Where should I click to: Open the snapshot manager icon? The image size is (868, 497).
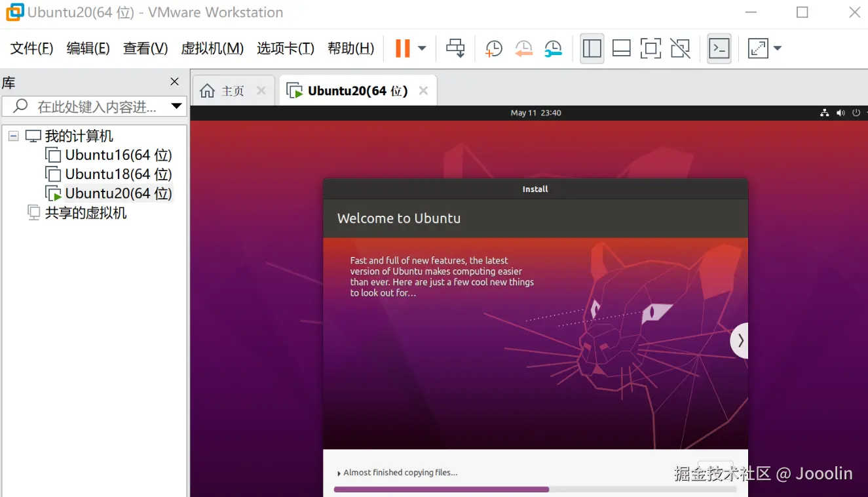pos(554,48)
